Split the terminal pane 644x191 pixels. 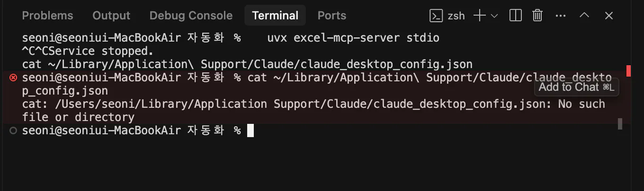(516, 16)
